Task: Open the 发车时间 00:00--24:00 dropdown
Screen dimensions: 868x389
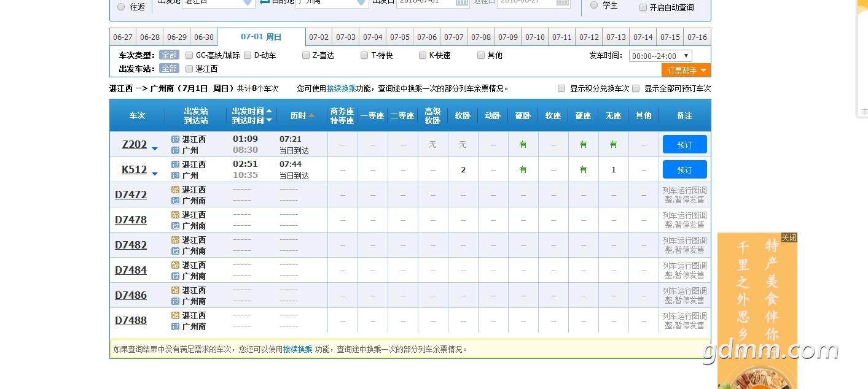Action: 660,56
